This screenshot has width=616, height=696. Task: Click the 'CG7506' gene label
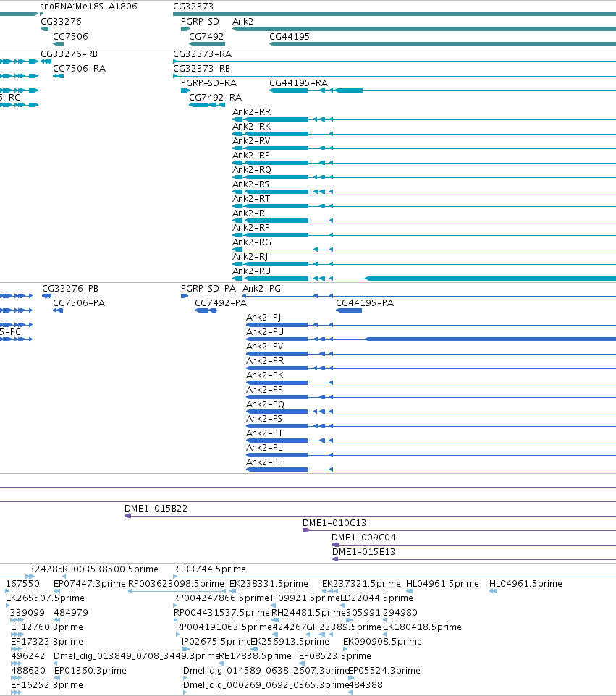pyautogui.click(x=70, y=36)
